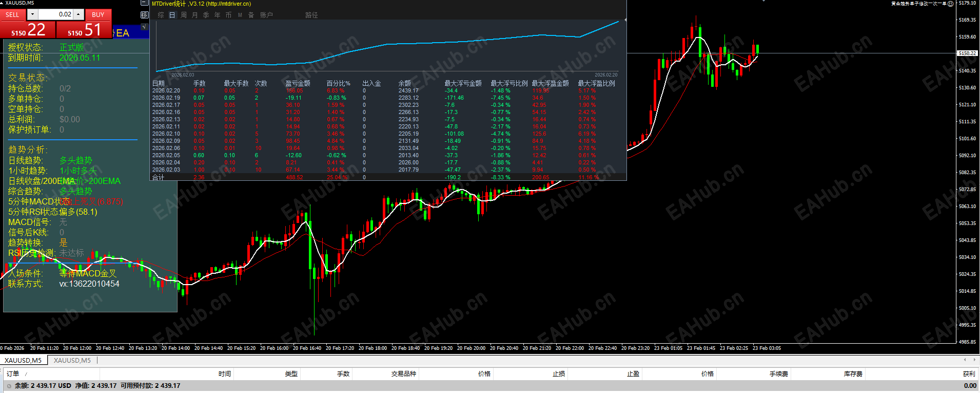This screenshot has width=980, height=393.
Task: Switch to the second XAUUSD,M5 chart tab
Action: coord(72,360)
